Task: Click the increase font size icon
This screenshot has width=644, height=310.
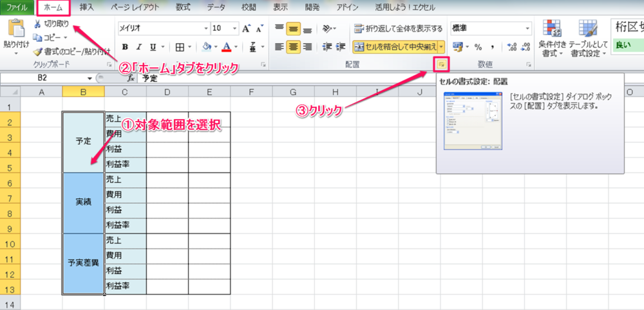Action: pyautogui.click(x=246, y=29)
